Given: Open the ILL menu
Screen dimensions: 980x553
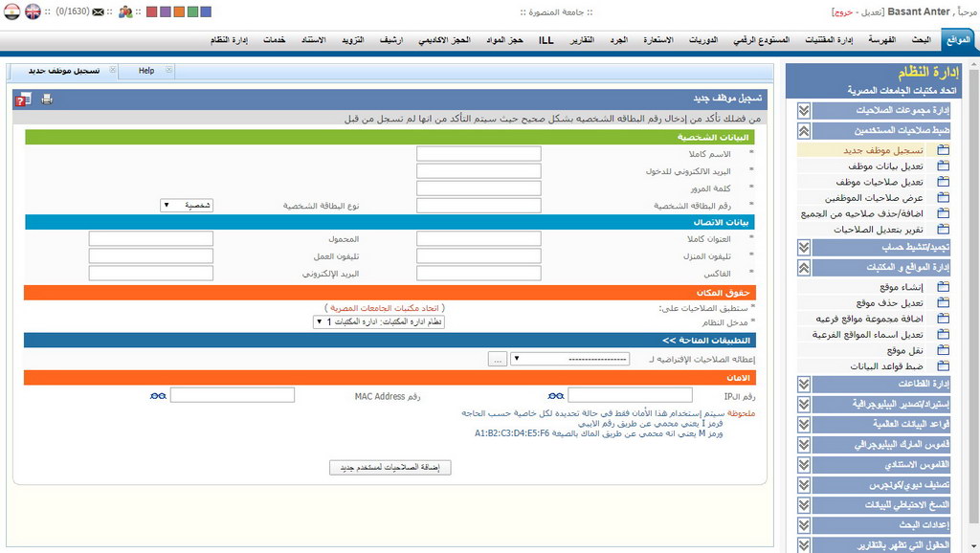Looking at the screenshot, I should point(546,40).
